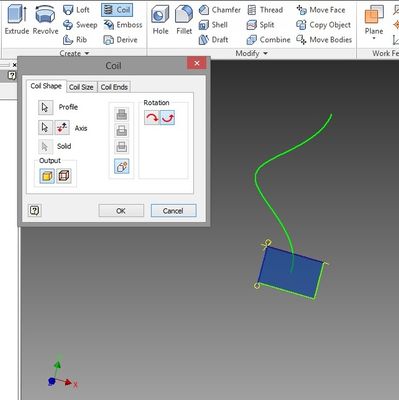The image size is (399, 400).
Task: Choose the Sweep command
Action: coord(80,25)
